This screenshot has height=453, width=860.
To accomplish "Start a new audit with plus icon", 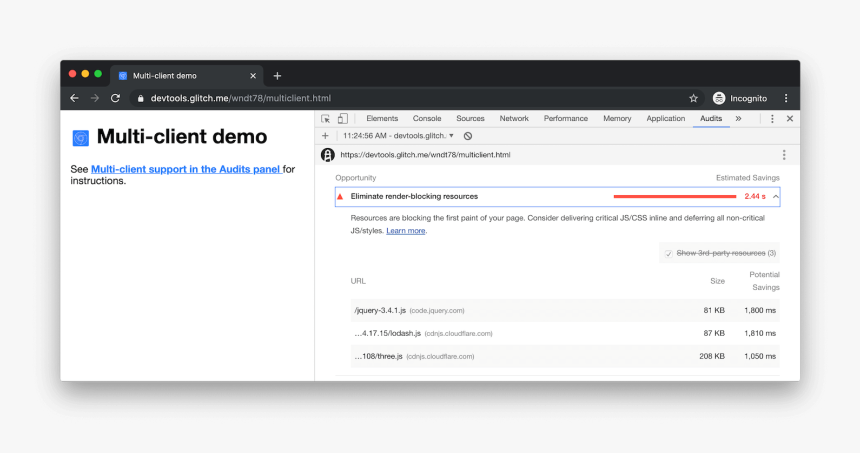I will coord(325,135).
